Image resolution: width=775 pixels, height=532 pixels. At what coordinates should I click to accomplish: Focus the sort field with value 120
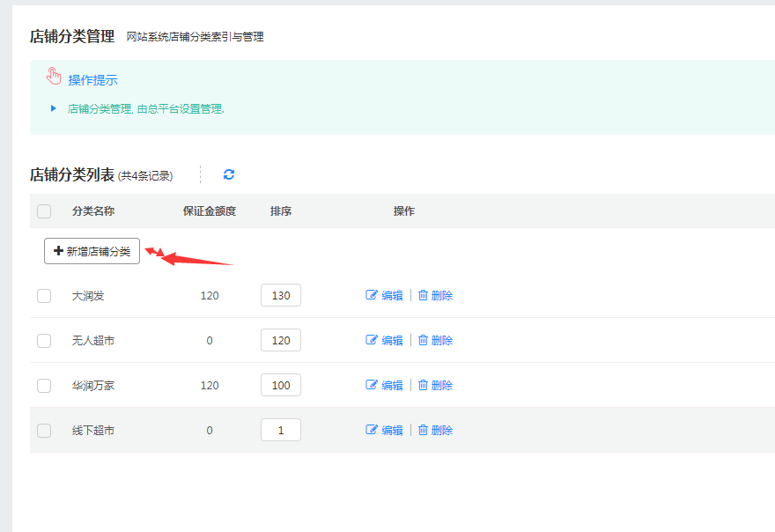[x=281, y=340]
